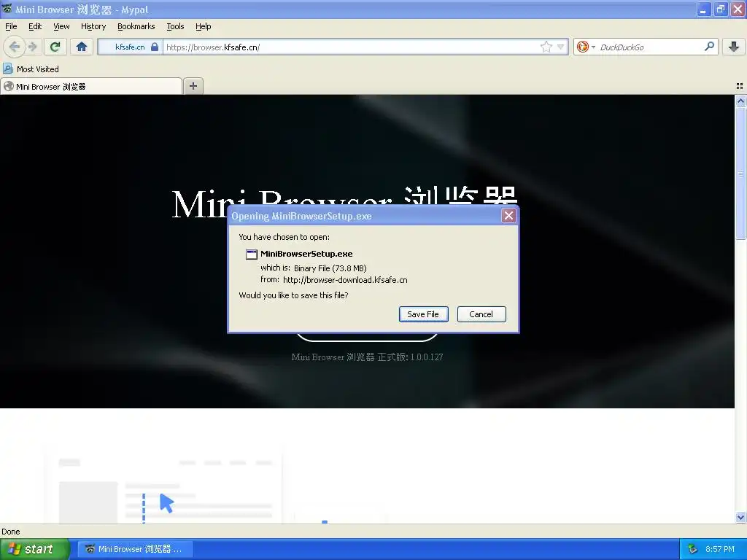Open the Most Visited bookmarks folder
Screen dimensions: 747x560
point(31,69)
